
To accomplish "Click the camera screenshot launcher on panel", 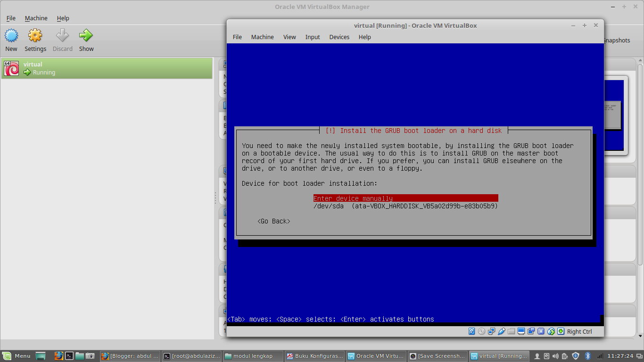I will [90, 356].
